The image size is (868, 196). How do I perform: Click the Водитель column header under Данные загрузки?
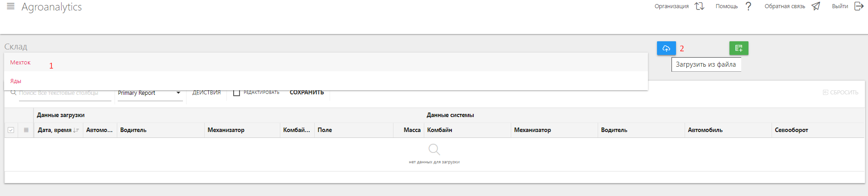[133, 130]
